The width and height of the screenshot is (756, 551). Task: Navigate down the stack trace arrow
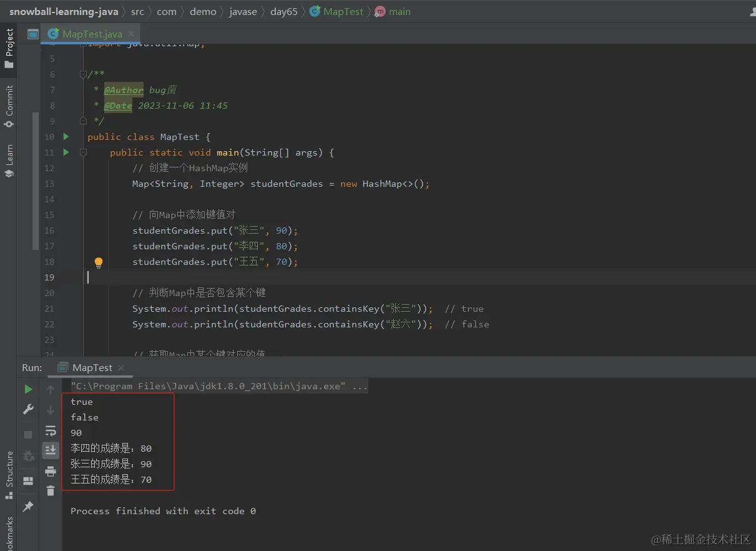pos(51,410)
